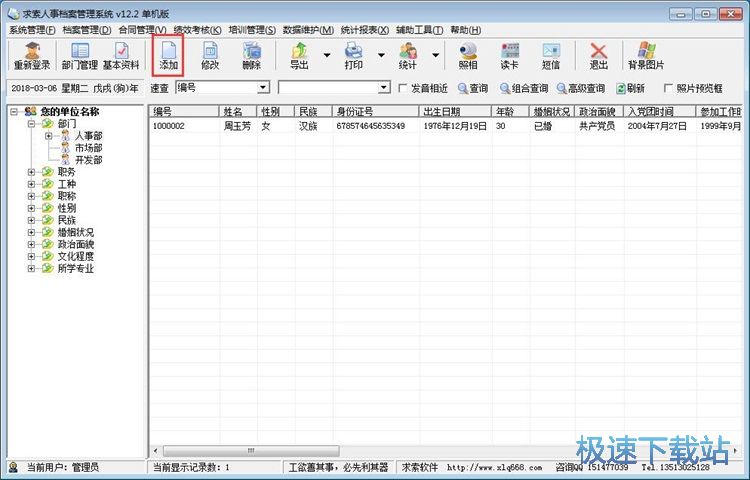Open the 统计 statistics dropdown arrow
The image size is (750, 480).
click(x=435, y=55)
